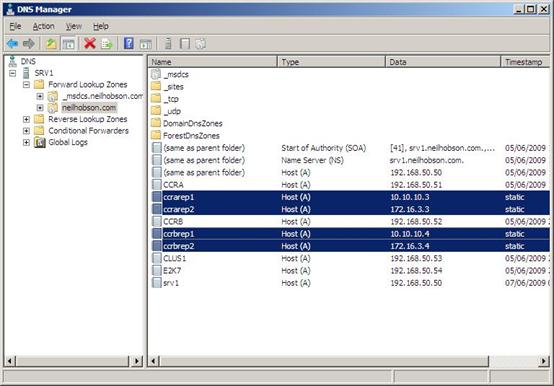Image resolution: width=554 pixels, height=386 pixels.
Task: Click the Export List toolbar icon
Action: (106, 44)
